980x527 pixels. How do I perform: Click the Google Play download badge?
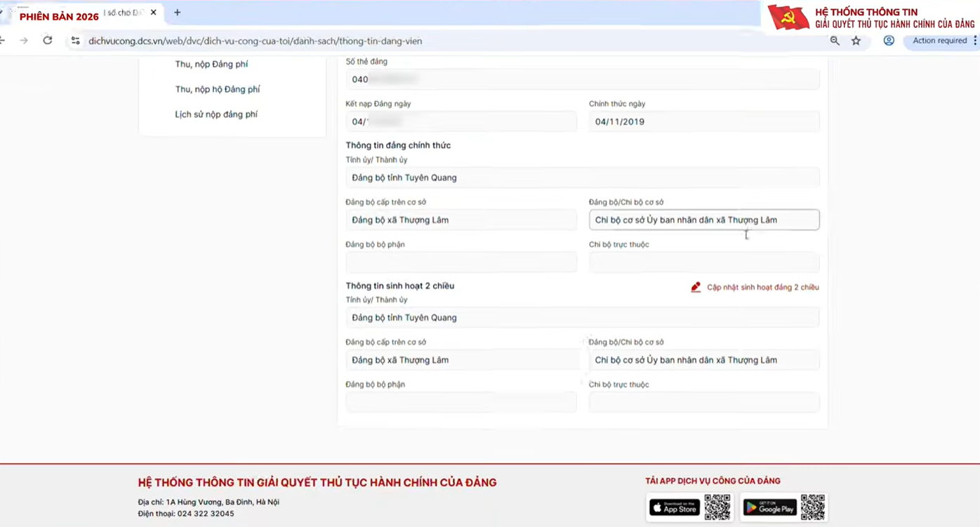coord(769,507)
